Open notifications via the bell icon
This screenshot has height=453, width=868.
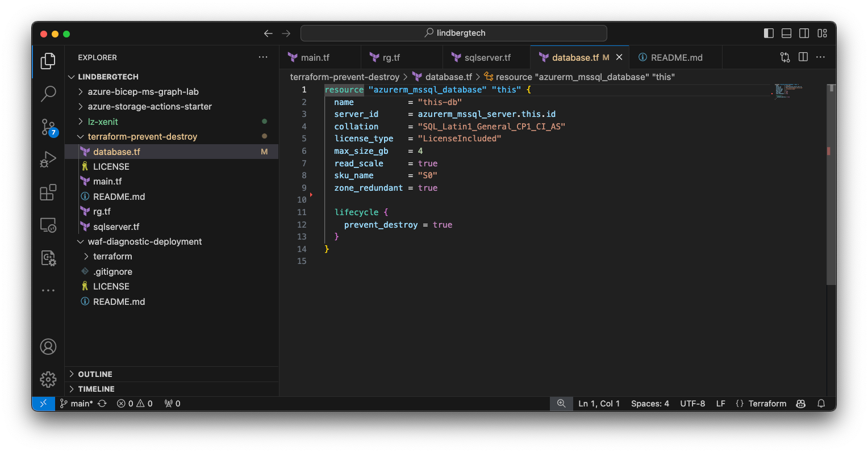click(821, 404)
